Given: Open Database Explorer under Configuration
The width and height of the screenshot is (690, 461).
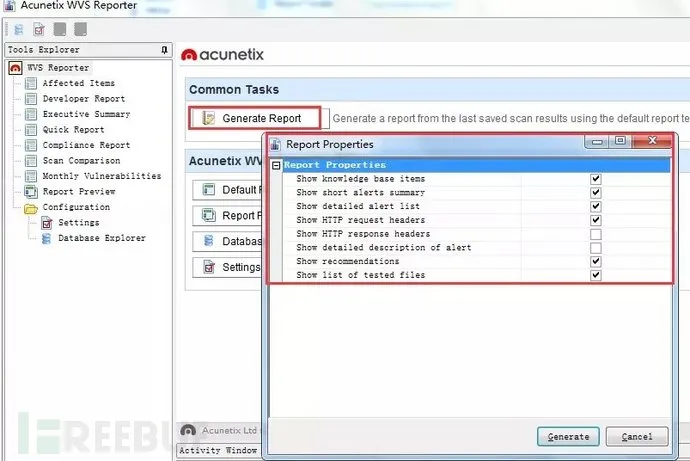Looking at the screenshot, I should tap(102, 238).
